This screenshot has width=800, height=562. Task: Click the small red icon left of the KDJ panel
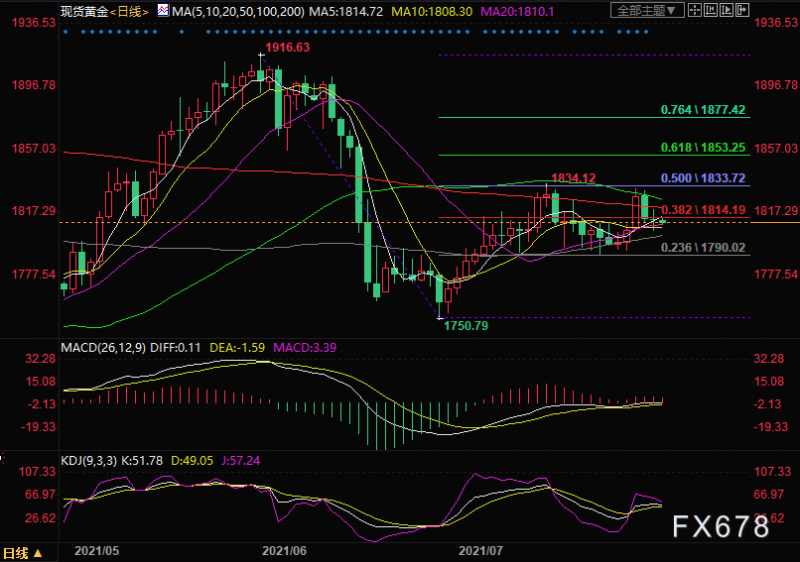[x=2, y=458]
